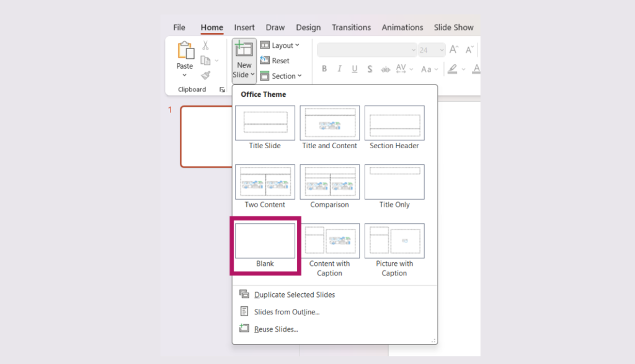This screenshot has height=364, width=635.
Task: Click the Paste clipboard icon
Action: [x=185, y=51]
